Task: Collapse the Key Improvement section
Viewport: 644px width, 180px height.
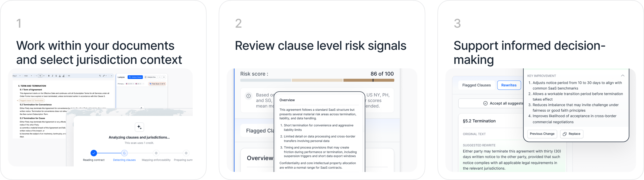Action: (x=623, y=76)
